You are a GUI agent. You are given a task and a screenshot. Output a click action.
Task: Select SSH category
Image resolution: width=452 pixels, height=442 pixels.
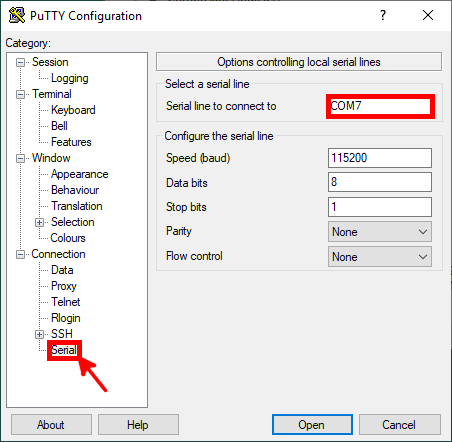tap(62, 334)
